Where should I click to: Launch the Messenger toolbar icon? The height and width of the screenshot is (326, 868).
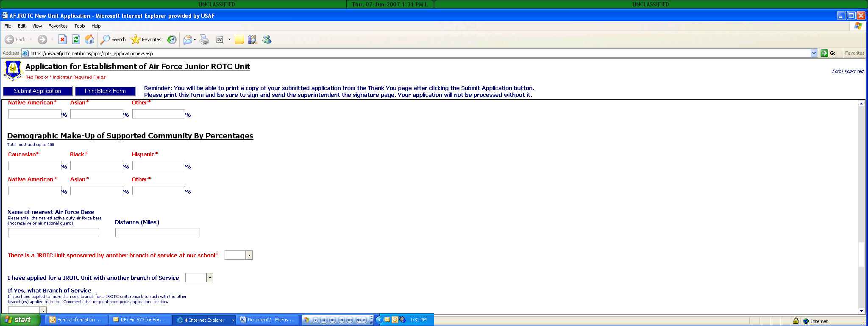click(267, 39)
